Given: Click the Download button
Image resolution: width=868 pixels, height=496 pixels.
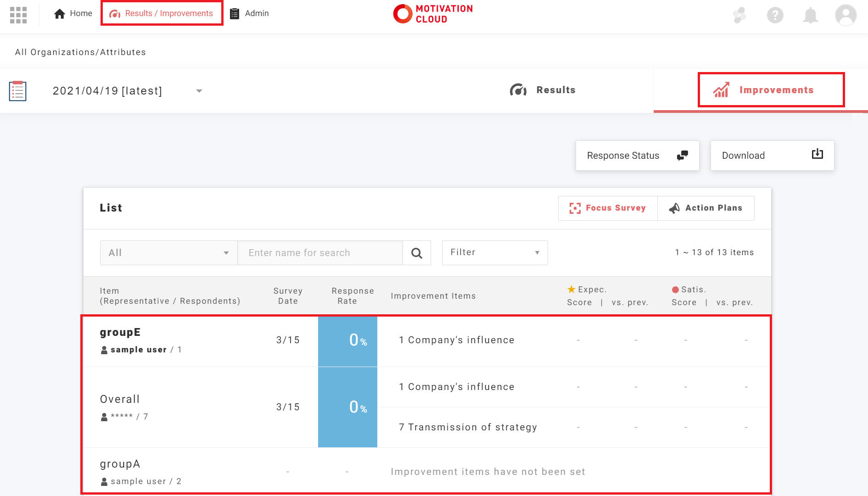Looking at the screenshot, I should coord(772,156).
